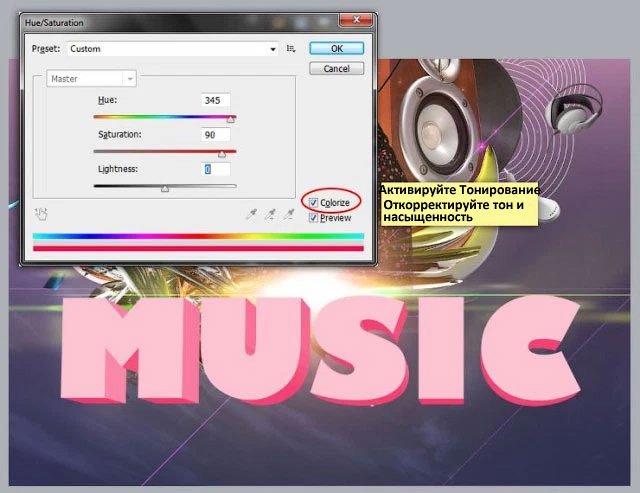Viewport: 640px width, 493px height.
Task: Open the Preset dropdown showing Custom
Action: pos(173,49)
